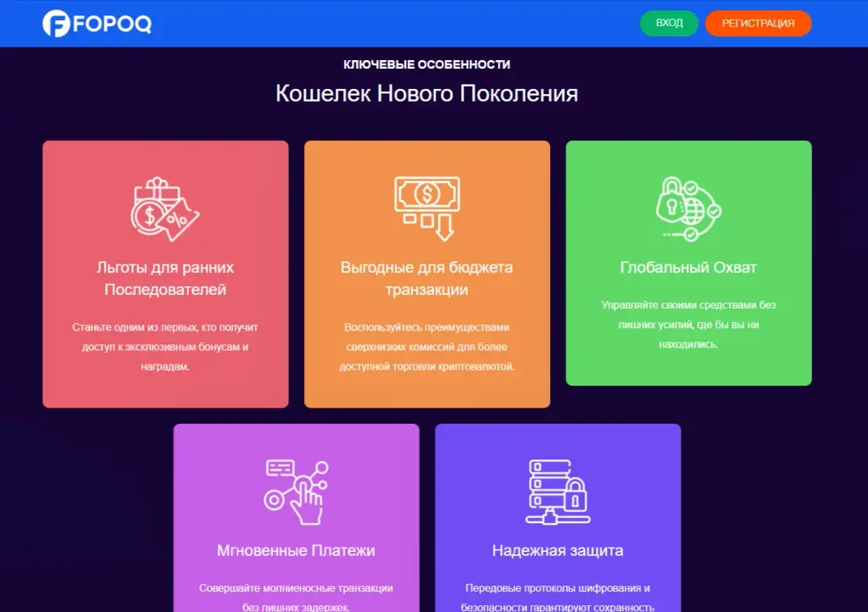The image size is (868, 612).
Task: Click the description 'Совершайте молниеносные транзакции'
Action: [296, 598]
